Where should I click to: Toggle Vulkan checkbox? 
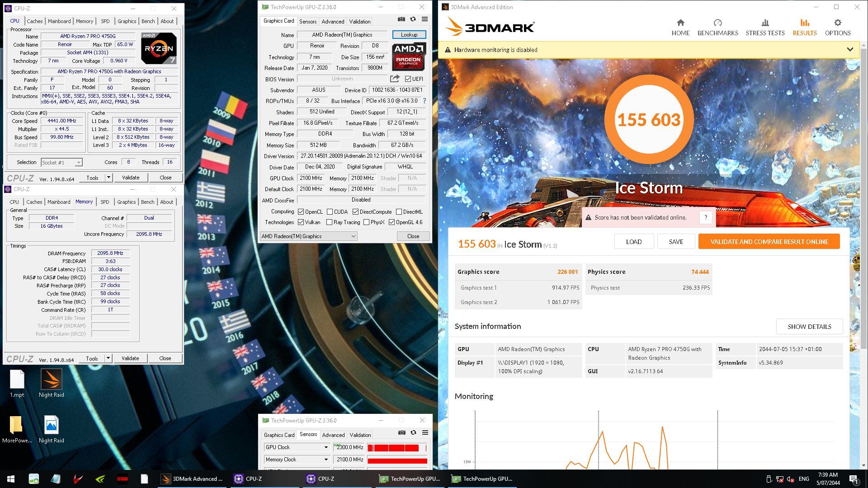tap(301, 222)
